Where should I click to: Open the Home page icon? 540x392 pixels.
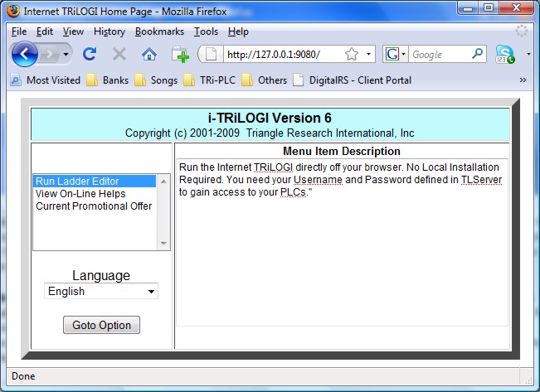[149, 54]
